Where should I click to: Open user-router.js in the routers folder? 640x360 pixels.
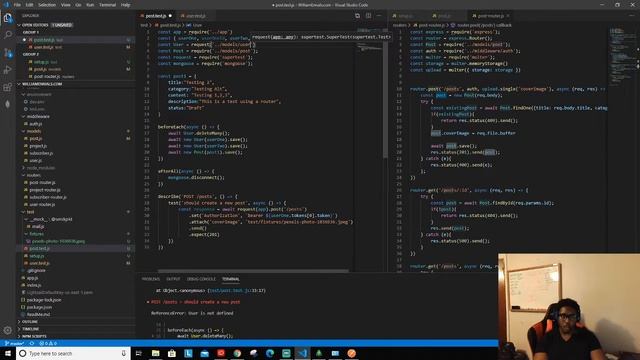(42, 204)
